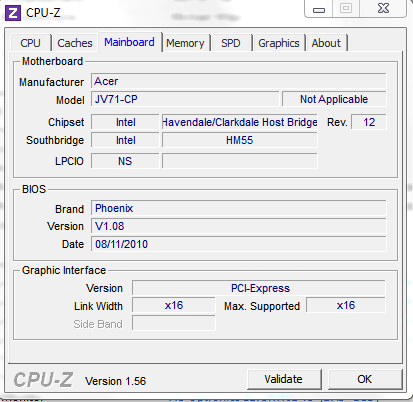Select the Mainboard tab
This screenshot has height=402, width=413.
tap(129, 42)
